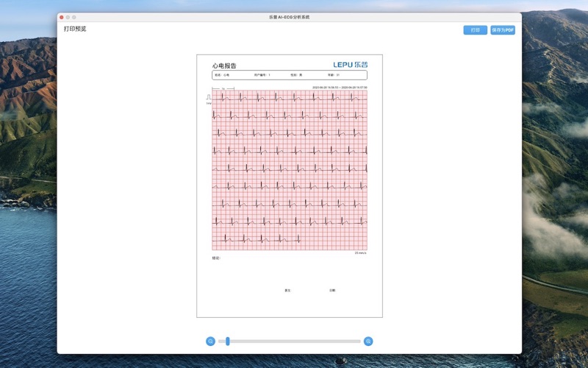Click the 25 mm/s speed label
This screenshot has height=368, width=588.
point(360,253)
